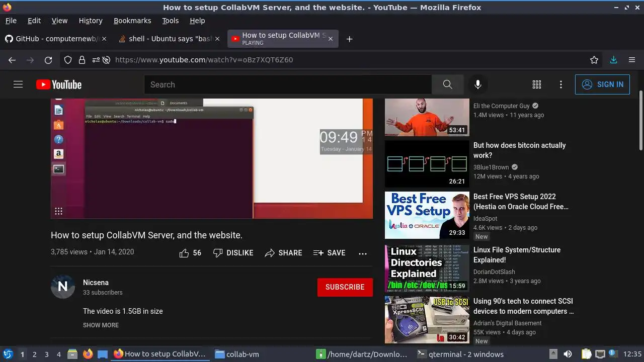The image size is (644, 362).
Task: Switch to the shell - Ubuntu says tab
Action: pos(170,39)
